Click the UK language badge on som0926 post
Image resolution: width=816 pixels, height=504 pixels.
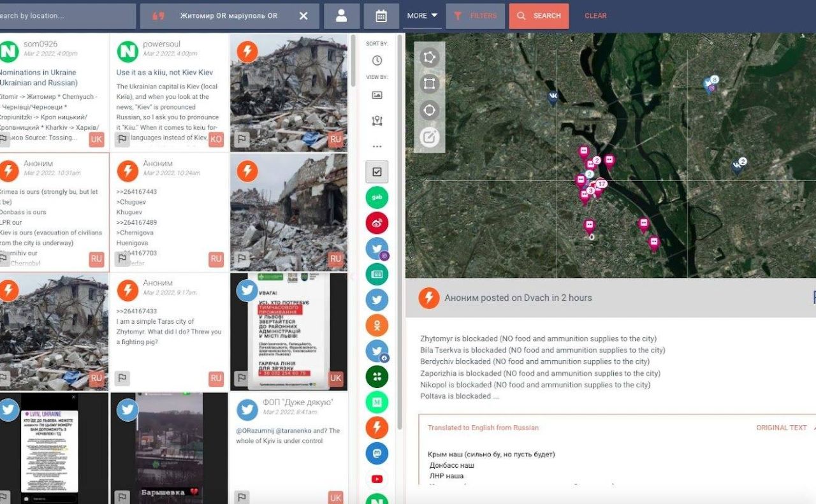click(96, 140)
